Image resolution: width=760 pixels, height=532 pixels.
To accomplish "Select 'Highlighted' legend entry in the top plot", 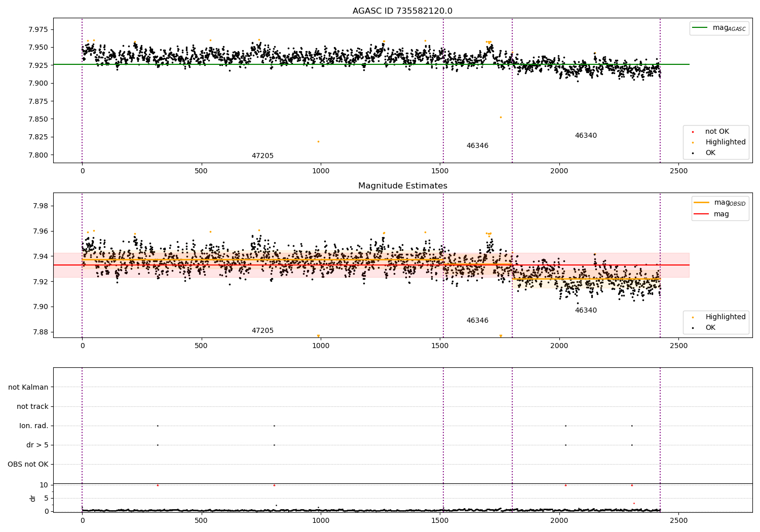I will 725,142.
